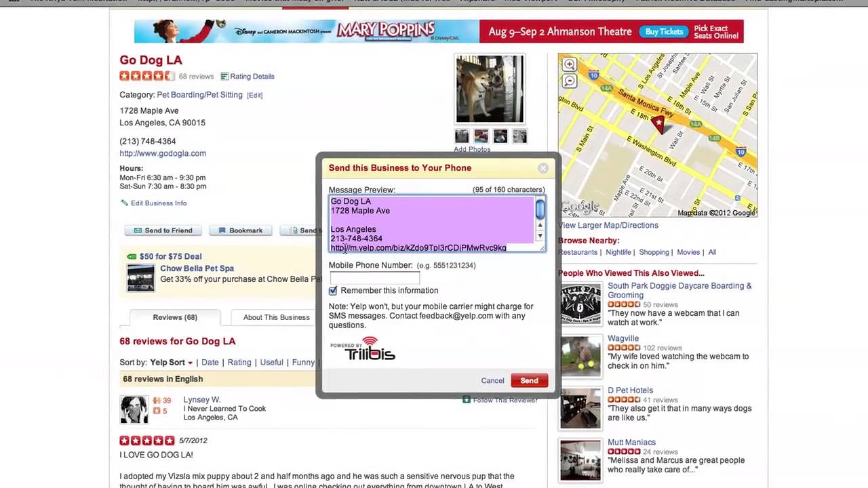Click Pick Exact Seats Online banner text
This screenshot has height=488, width=868.
click(715, 32)
